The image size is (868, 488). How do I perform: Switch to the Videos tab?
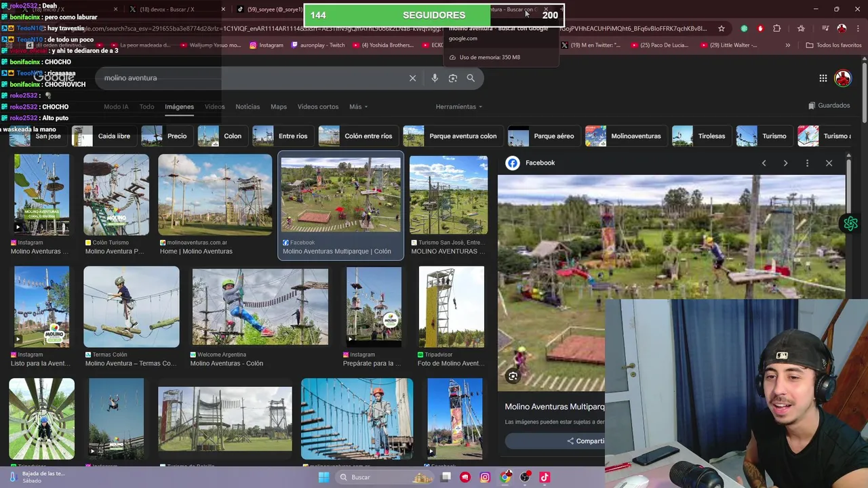pos(214,106)
